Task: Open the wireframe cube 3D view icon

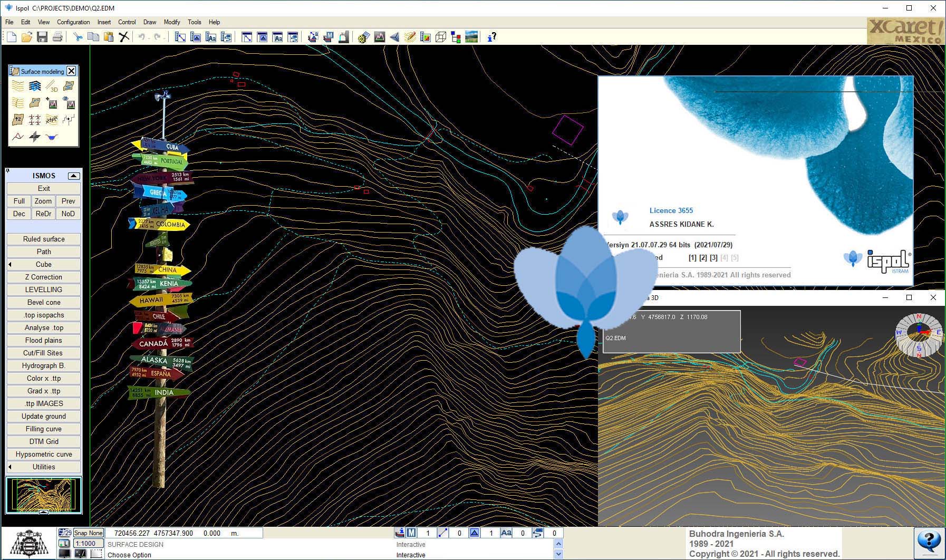Action: 441,37
